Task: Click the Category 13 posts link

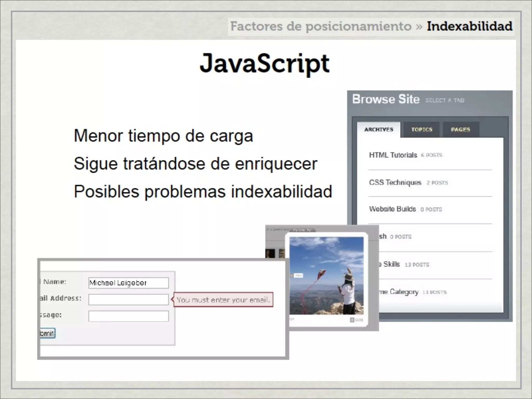Action: (404, 292)
